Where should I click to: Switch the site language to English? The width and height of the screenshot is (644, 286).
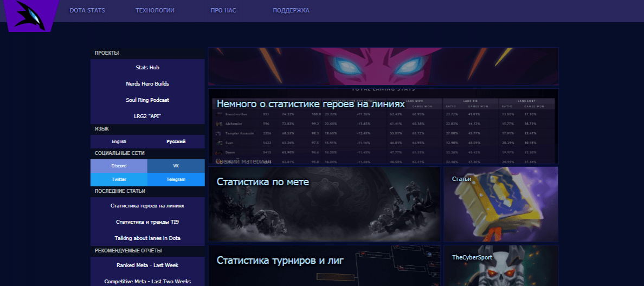[x=119, y=141]
